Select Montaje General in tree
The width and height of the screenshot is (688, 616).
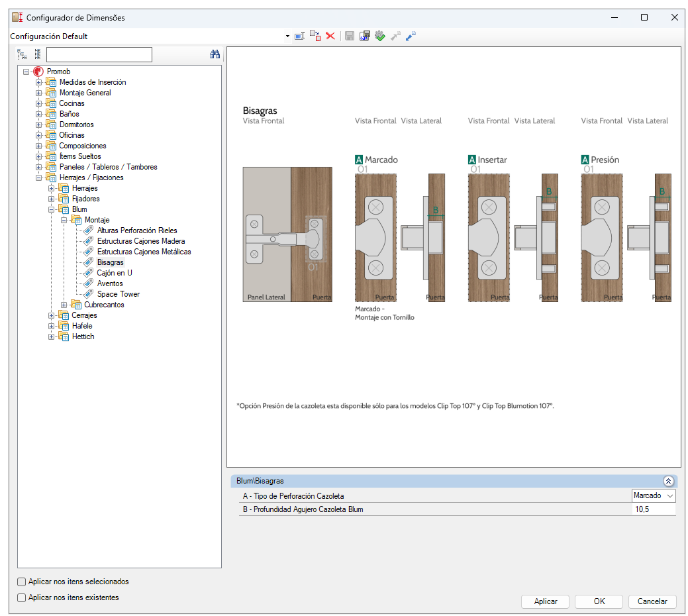coord(85,93)
